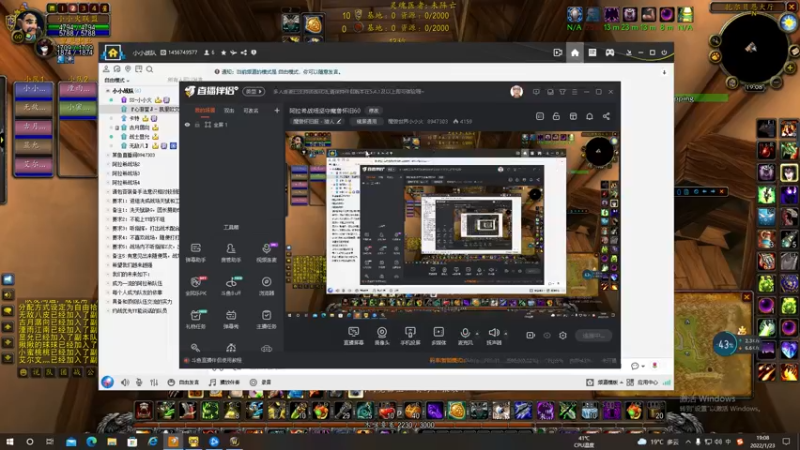
Task: Open the 主播任务 tool
Action: (266, 319)
